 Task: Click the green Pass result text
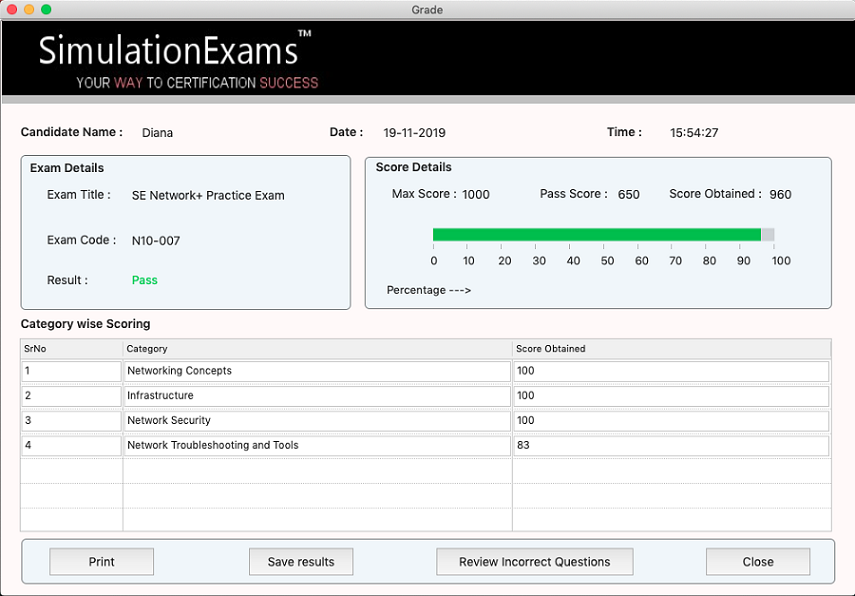145,281
